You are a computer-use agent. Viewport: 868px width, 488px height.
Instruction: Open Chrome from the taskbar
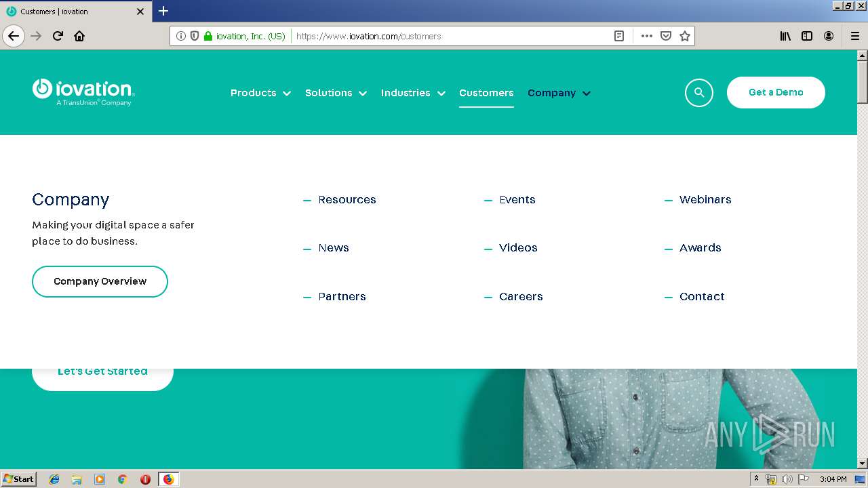[x=122, y=479]
